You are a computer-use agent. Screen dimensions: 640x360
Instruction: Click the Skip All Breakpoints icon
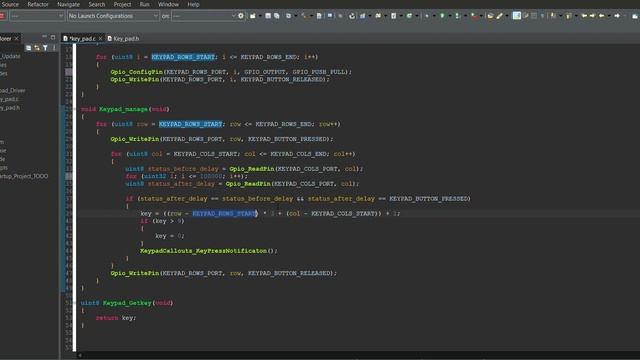click(x=340, y=16)
